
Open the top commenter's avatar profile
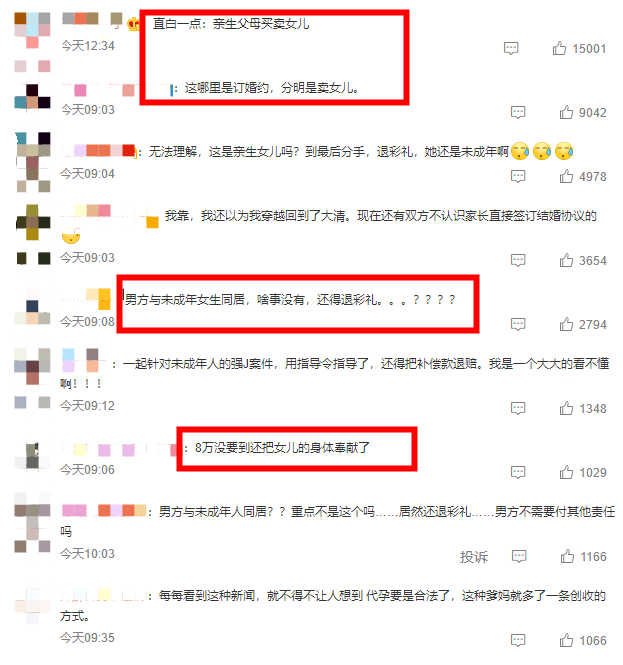32,31
